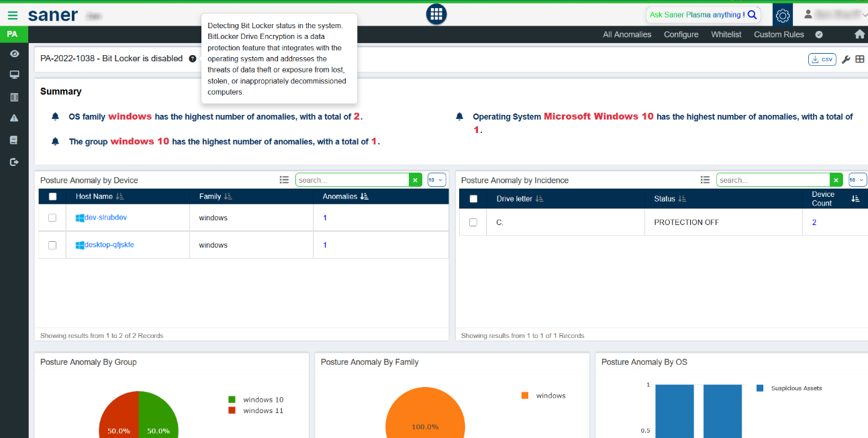Click the logout sidebar icon
Image resolution: width=868 pixels, height=438 pixels.
click(x=14, y=162)
